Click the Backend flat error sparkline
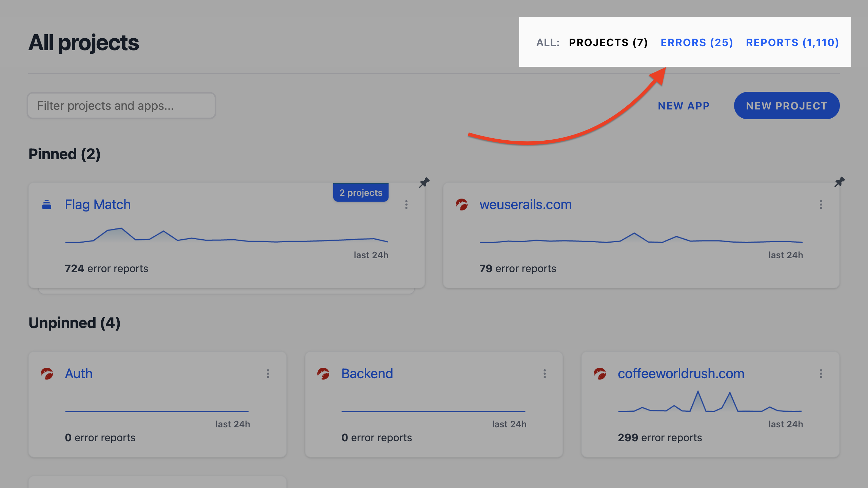Screen dimensions: 868x488 433,411
